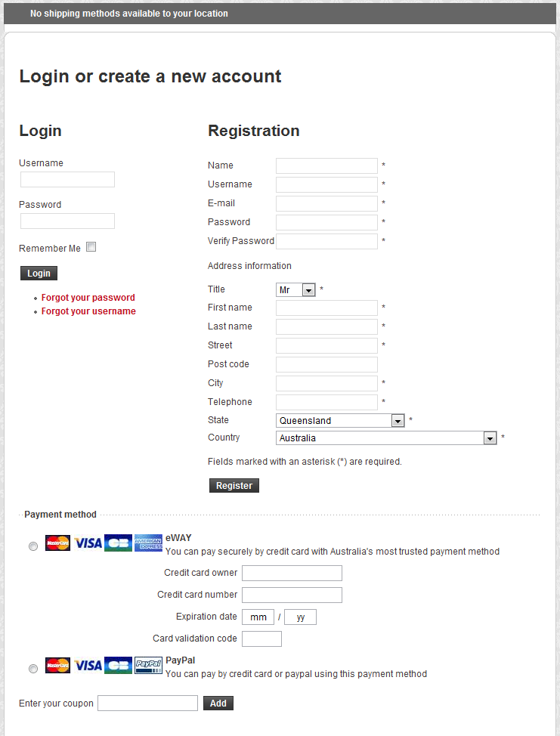
Task: Click the Register button
Action: (x=234, y=486)
